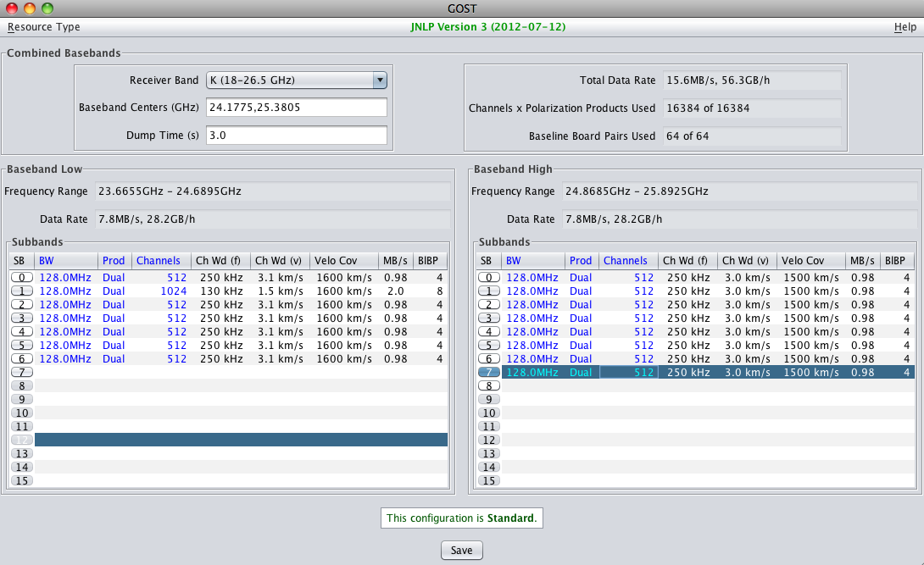This screenshot has height=565, width=924.
Task: Toggle subband 0 button in Baseband Low
Action: click(22, 277)
